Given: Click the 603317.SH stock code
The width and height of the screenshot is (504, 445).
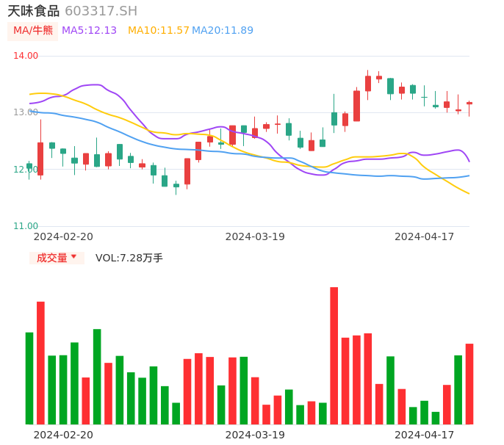Looking at the screenshot, I should 101,11.
